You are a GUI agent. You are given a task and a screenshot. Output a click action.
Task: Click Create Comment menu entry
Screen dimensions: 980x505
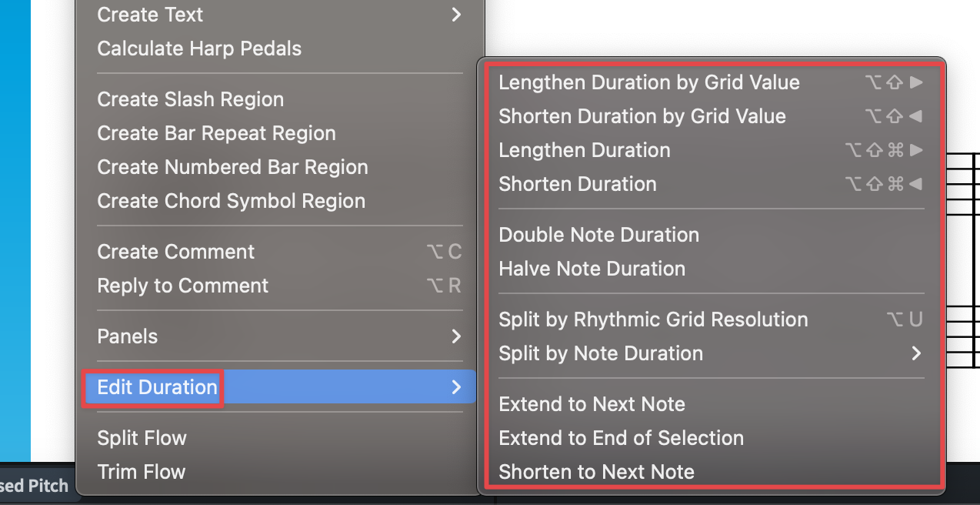point(176,252)
